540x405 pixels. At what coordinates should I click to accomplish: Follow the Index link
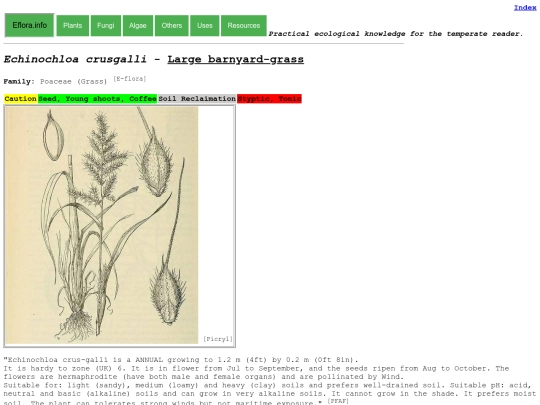point(525,8)
